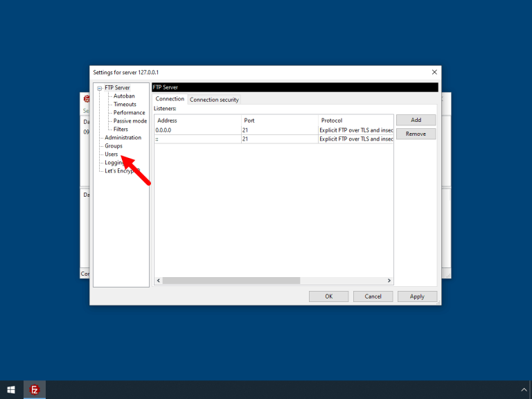Select Passive mode in the tree
The height and width of the screenshot is (399, 532).
[130, 121]
